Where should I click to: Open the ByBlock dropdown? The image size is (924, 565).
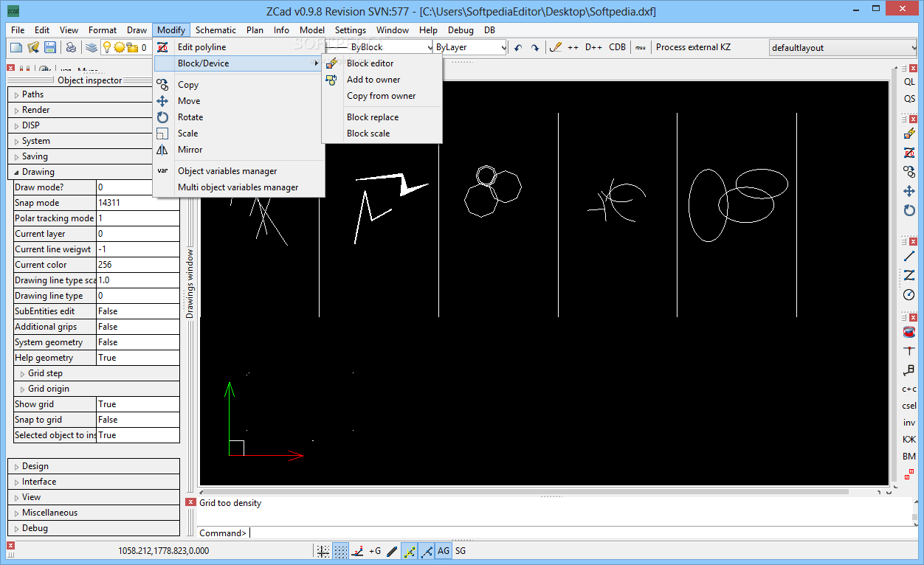(x=378, y=47)
